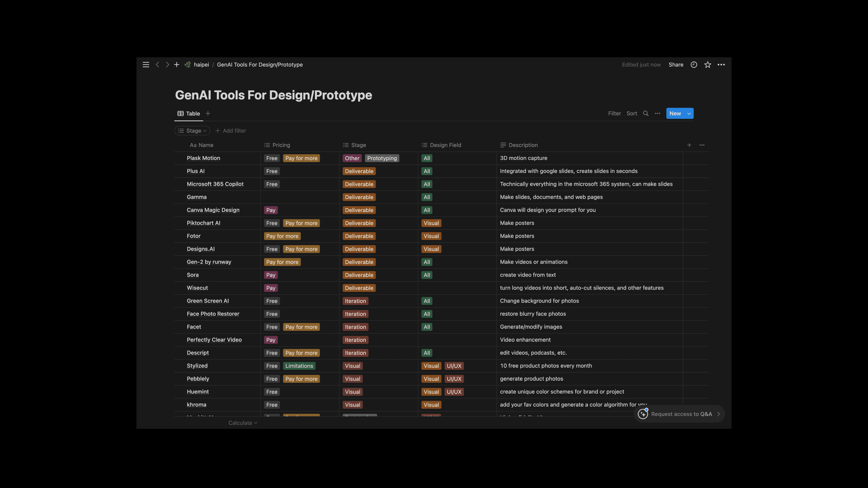
Task: Click the haipei workspace leaf icon
Action: point(188,65)
